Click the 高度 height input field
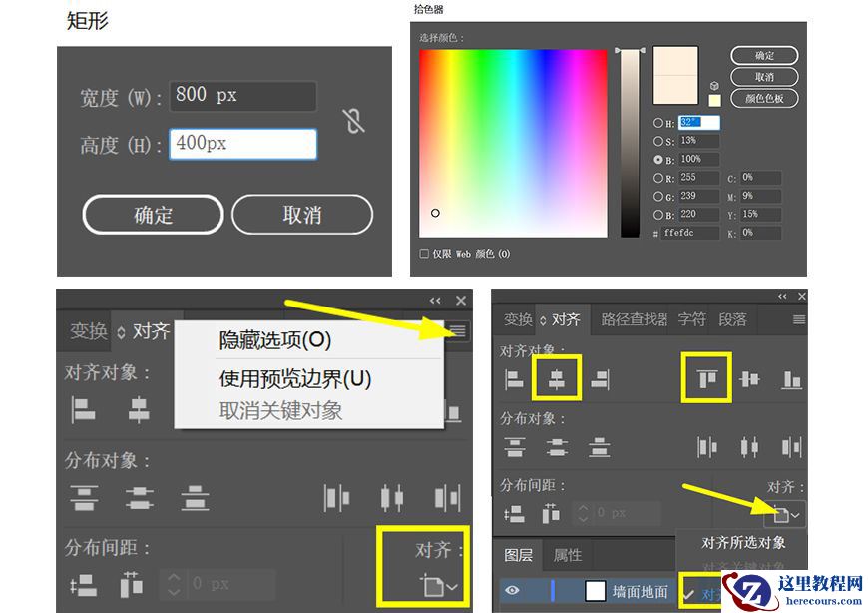The image size is (868, 613). pos(242,143)
